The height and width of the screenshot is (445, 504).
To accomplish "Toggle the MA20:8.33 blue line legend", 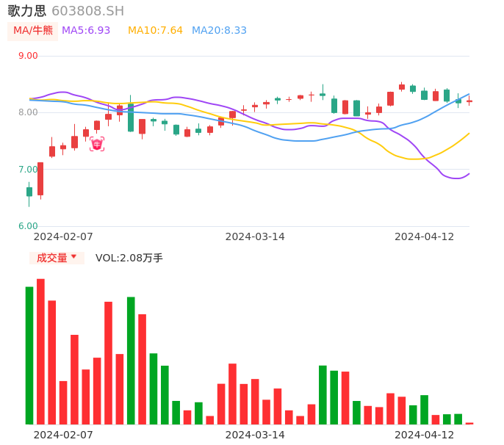I will click(x=219, y=31).
